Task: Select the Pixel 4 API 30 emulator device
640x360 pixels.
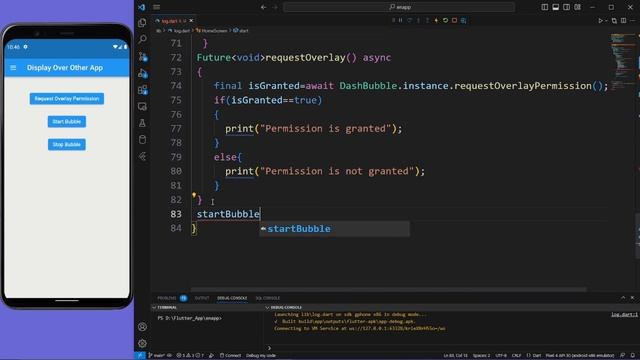Action: (x=580, y=356)
